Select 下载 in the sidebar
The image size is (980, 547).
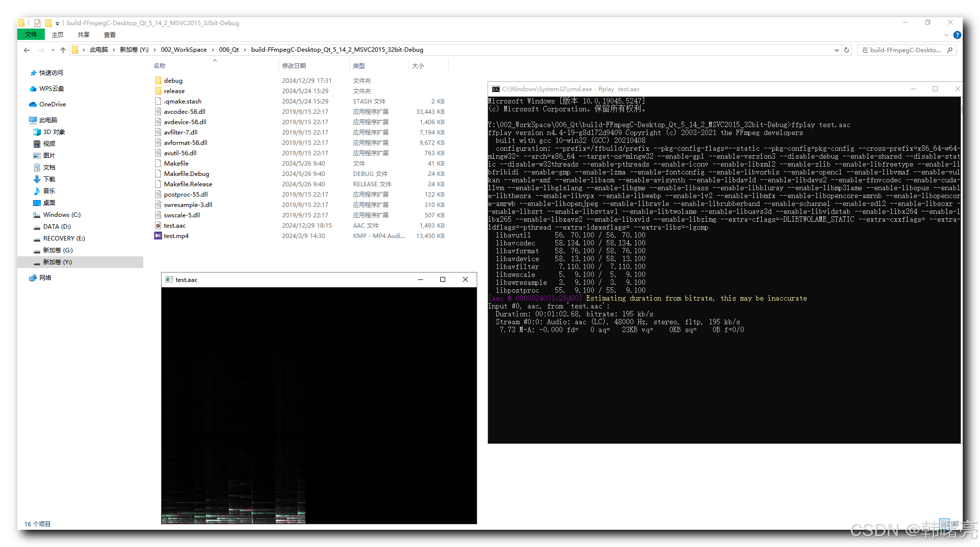(x=48, y=179)
